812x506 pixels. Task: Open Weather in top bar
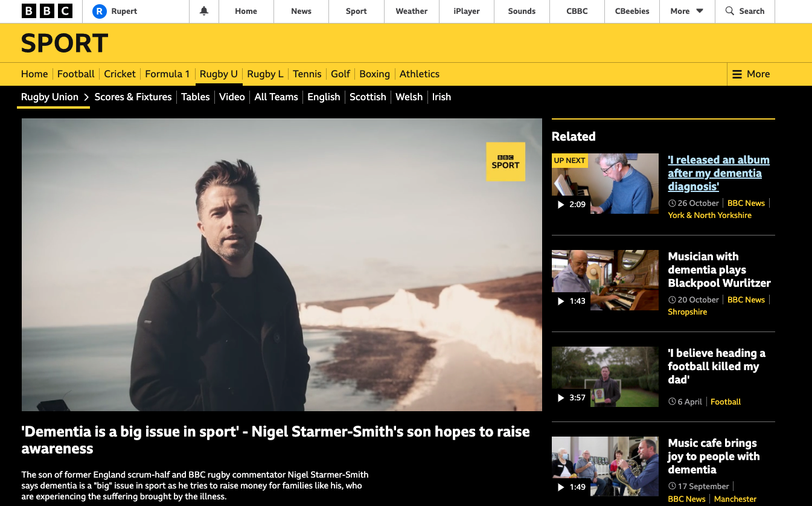pyautogui.click(x=412, y=11)
